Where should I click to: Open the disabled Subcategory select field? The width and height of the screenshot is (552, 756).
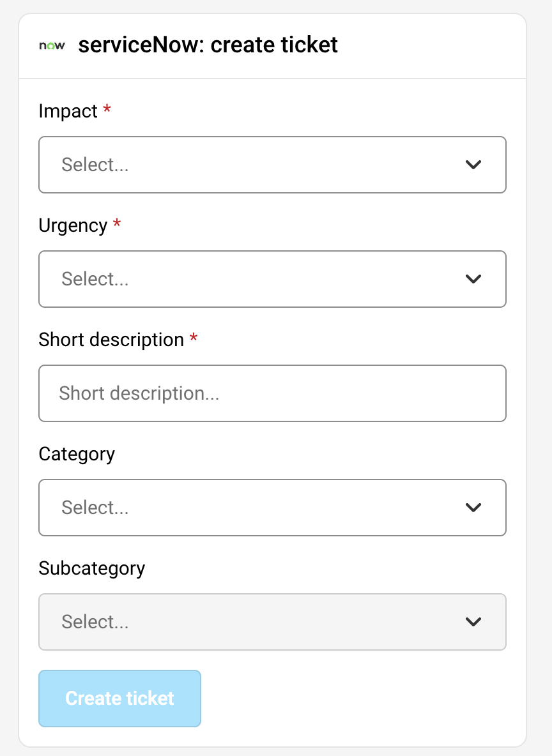coord(256,622)
